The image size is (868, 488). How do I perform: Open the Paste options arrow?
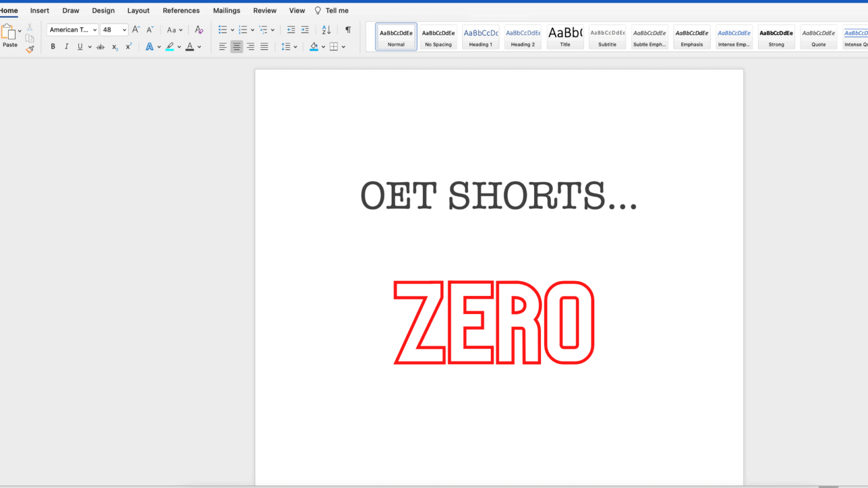(20, 31)
